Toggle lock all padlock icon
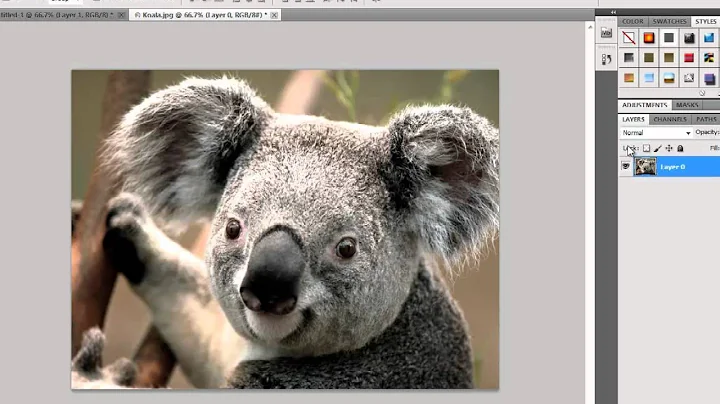Screen dimensions: 720x404 (x=681, y=148)
